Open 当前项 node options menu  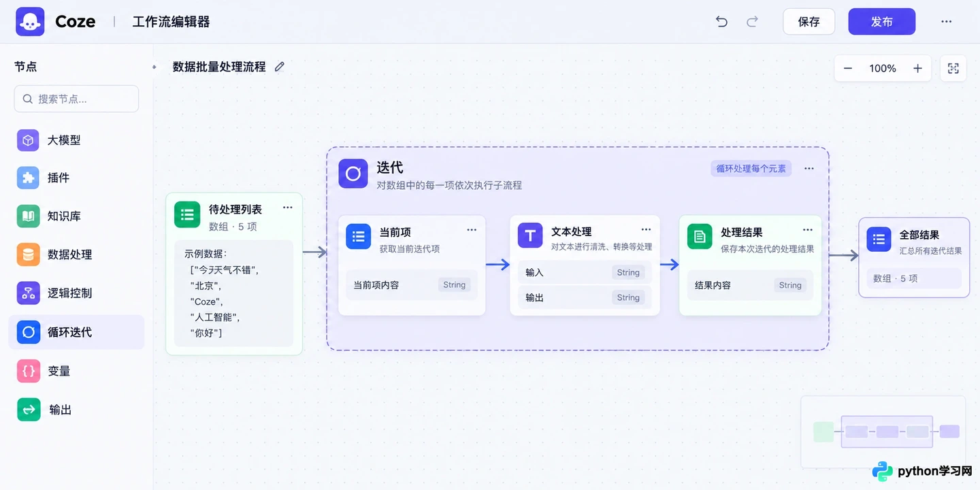(472, 230)
